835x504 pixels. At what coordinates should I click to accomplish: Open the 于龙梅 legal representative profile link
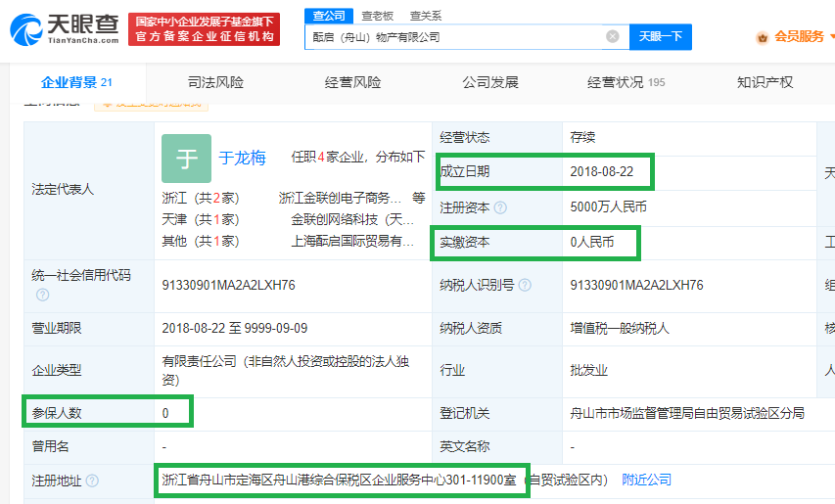click(x=243, y=158)
